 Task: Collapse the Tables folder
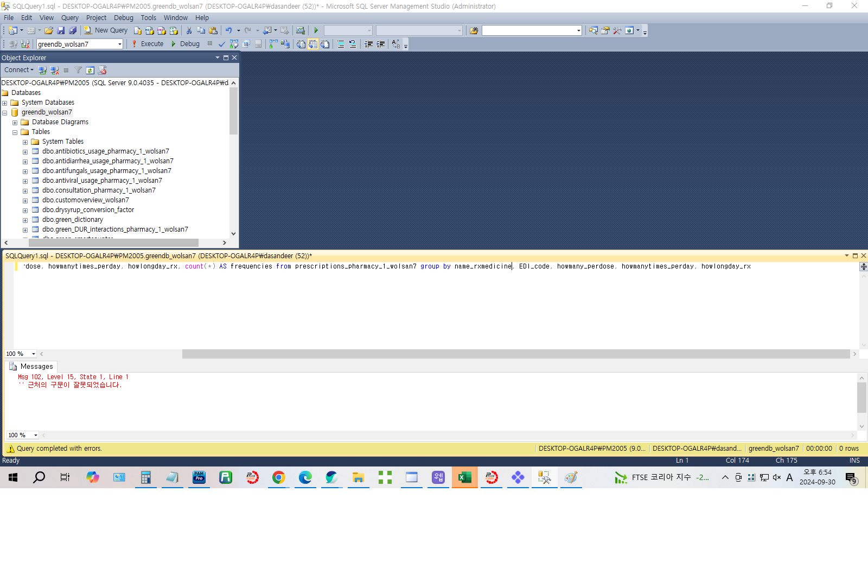15,132
